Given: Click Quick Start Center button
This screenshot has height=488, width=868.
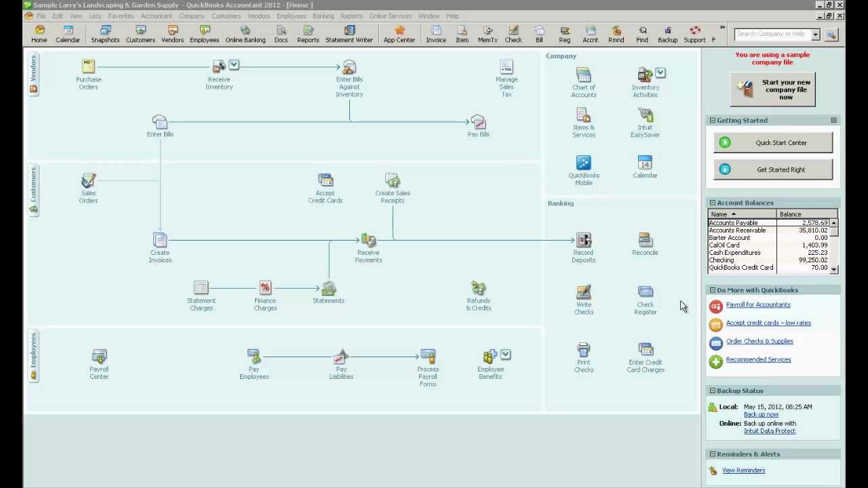Looking at the screenshot, I should click(773, 143).
